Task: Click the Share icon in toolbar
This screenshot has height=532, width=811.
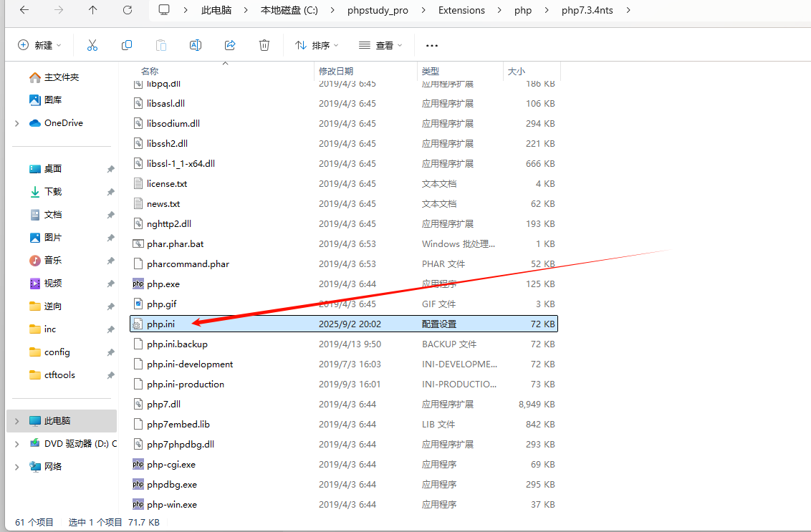Action: pos(230,45)
